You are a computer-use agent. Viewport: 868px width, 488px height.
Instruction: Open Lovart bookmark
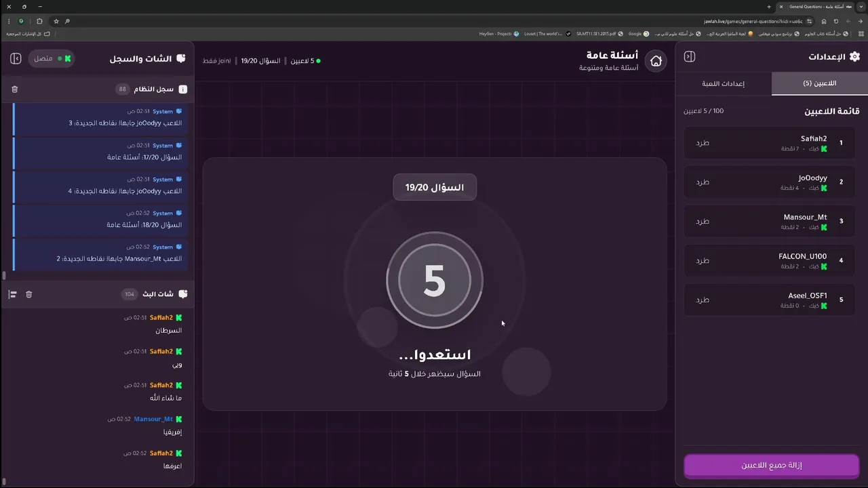pyautogui.click(x=547, y=33)
